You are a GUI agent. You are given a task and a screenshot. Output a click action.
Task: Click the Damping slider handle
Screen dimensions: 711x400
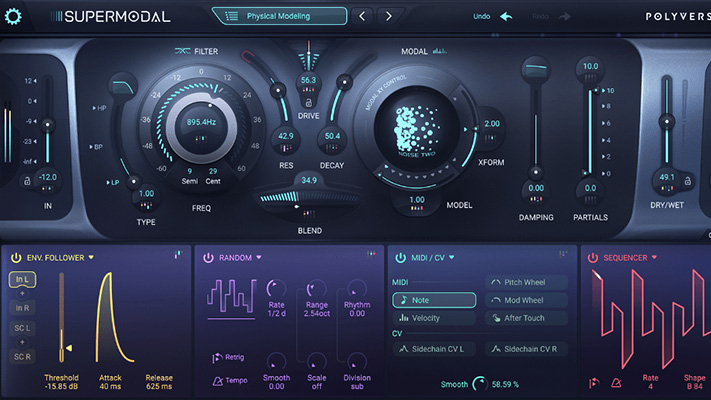tap(536, 172)
